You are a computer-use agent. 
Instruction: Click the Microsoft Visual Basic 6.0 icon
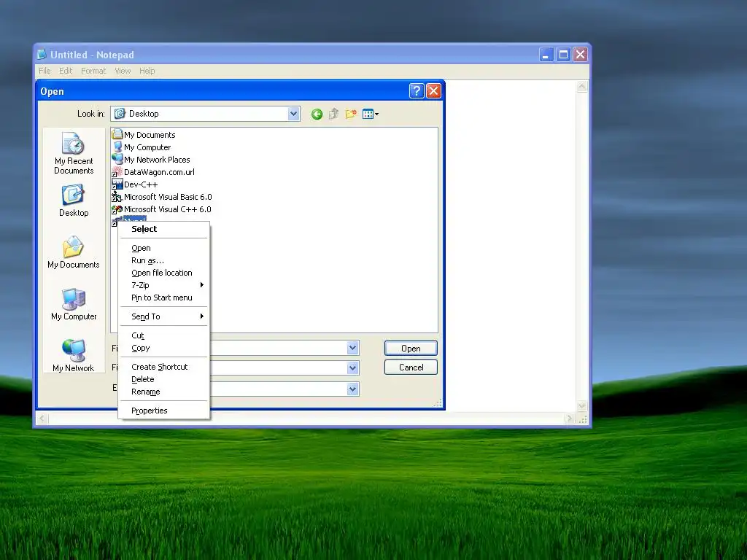(117, 196)
